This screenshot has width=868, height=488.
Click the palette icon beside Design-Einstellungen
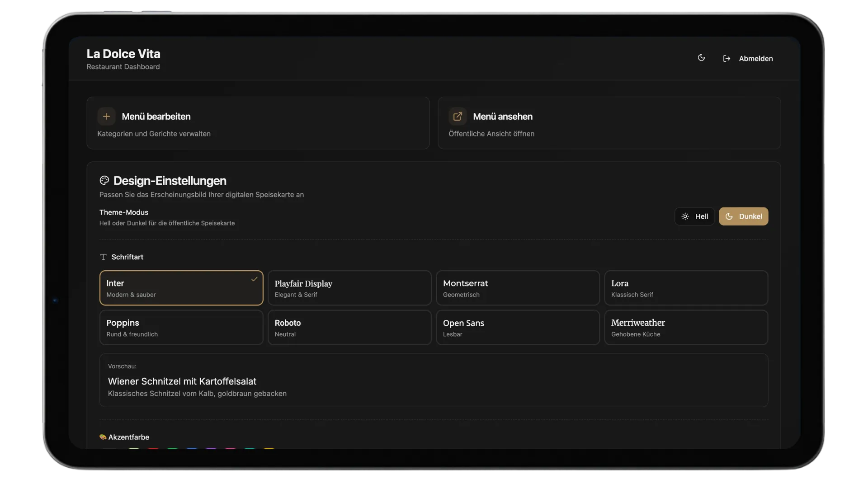click(104, 181)
